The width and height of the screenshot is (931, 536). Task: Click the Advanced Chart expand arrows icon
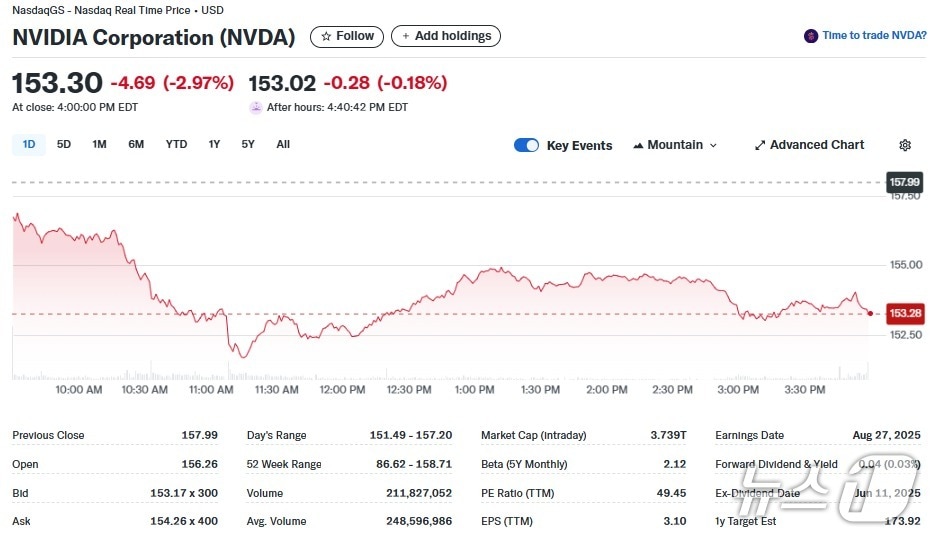click(760, 145)
